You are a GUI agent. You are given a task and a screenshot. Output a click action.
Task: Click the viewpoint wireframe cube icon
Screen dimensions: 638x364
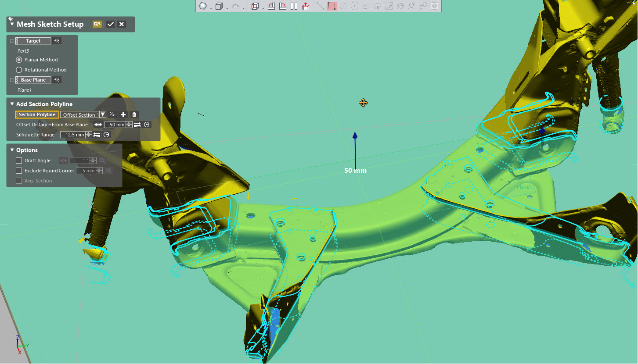point(255,6)
